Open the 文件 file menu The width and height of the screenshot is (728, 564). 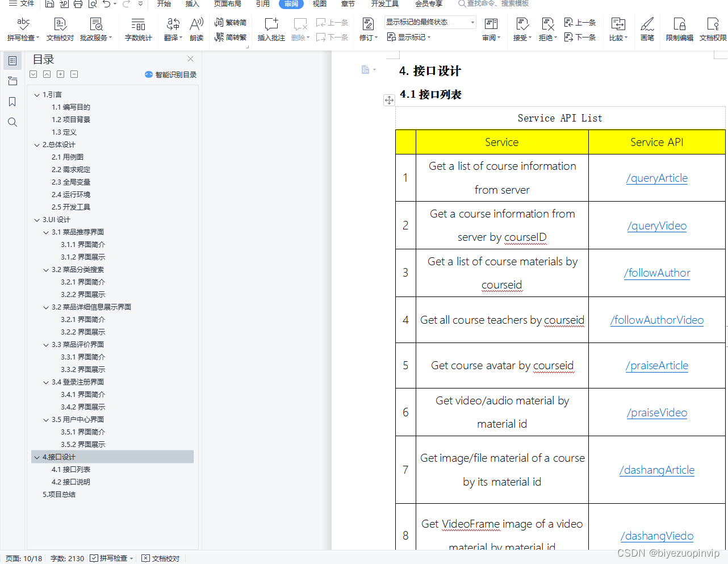point(22,4)
